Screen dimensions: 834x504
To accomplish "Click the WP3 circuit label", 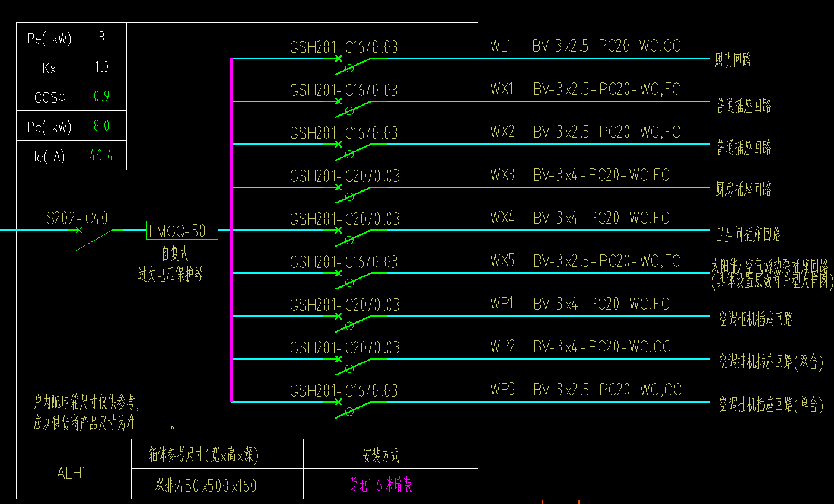I will 502,390.
